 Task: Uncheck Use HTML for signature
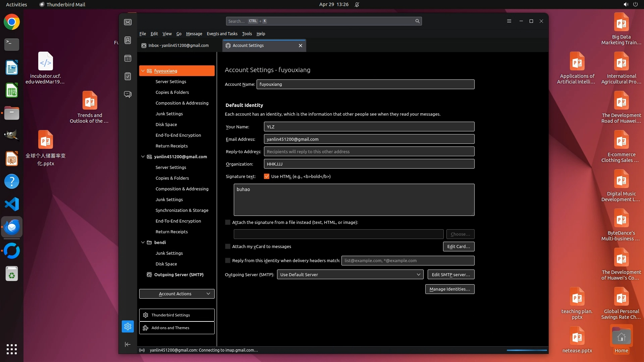pos(267,176)
